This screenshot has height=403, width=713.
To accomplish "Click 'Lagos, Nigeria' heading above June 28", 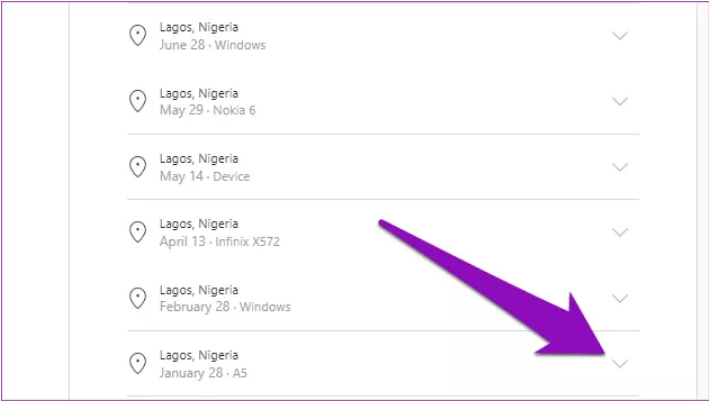I will coord(199,28).
